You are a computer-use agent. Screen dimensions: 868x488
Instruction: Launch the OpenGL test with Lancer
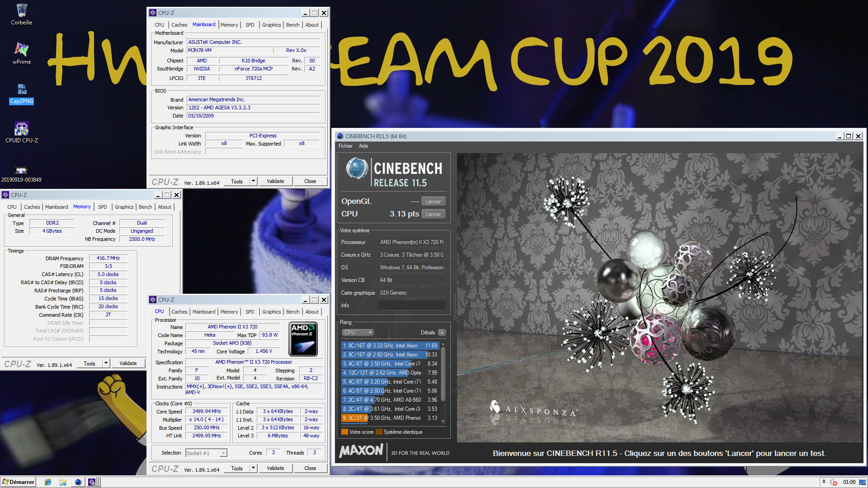click(433, 202)
